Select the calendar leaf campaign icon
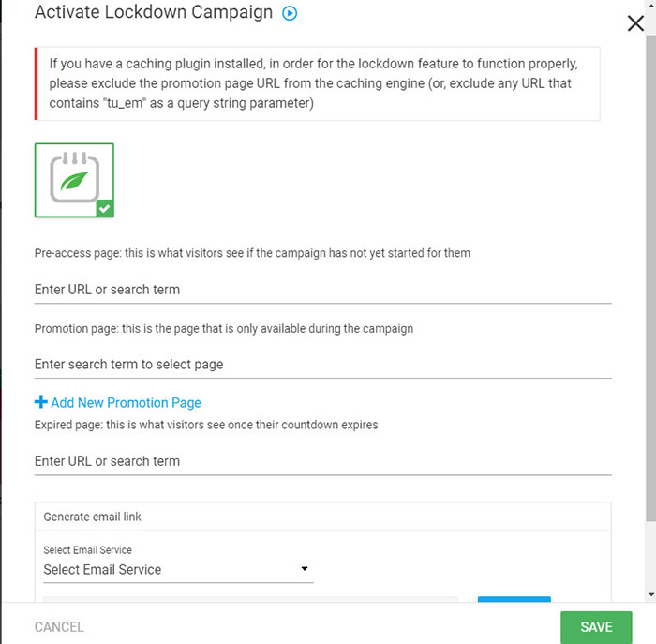This screenshot has height=644, width=656. [74, 178]
